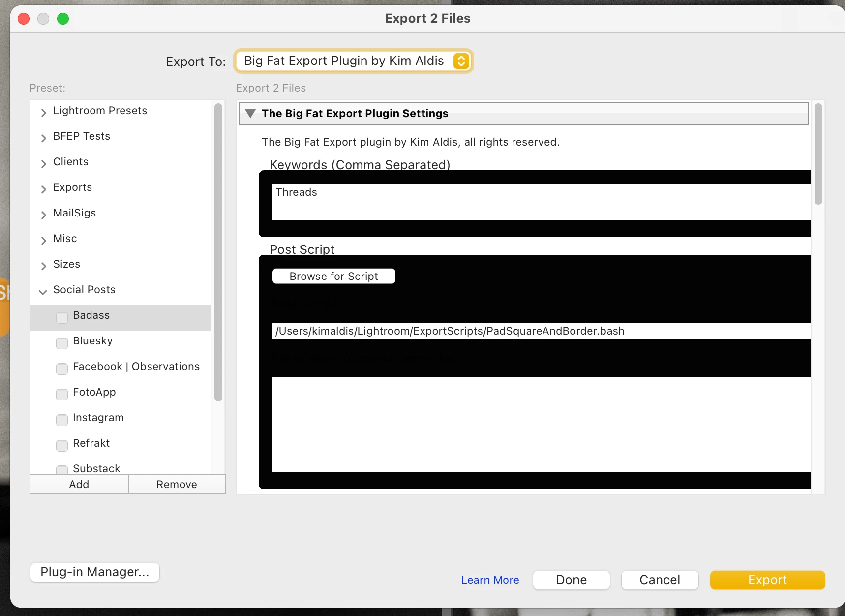Select the Bluesky preset name
The width and height of the screenshot is (845, 616).
tap(92, 341)
